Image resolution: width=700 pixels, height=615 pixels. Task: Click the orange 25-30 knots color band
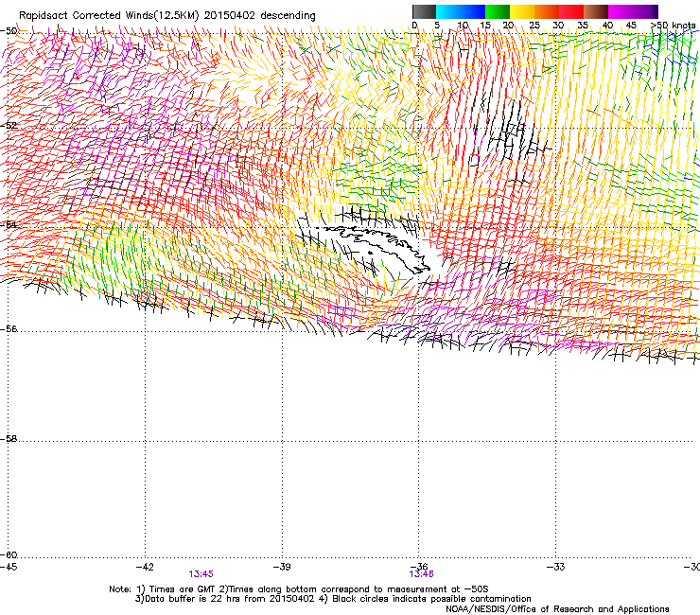[547, 11]
